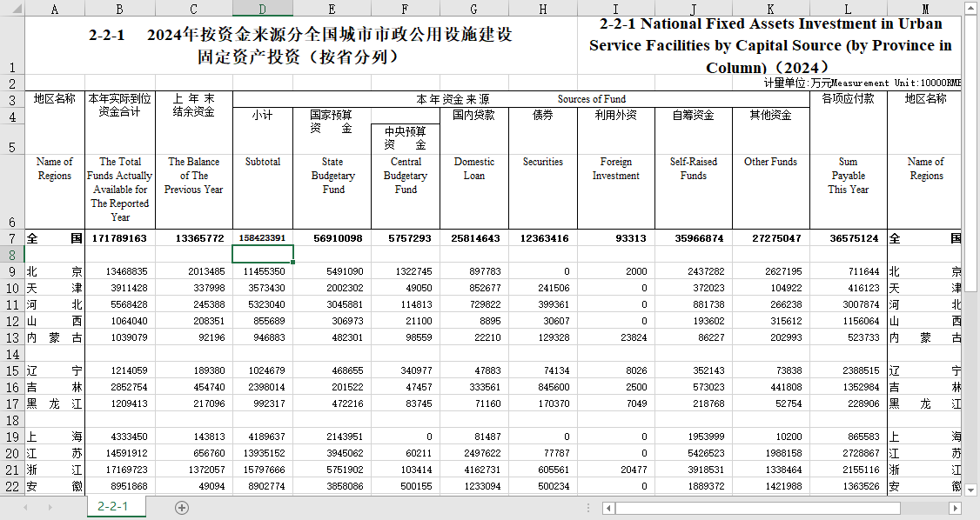
Task: Click cell with value 56910098
Action: pos(332,238)
